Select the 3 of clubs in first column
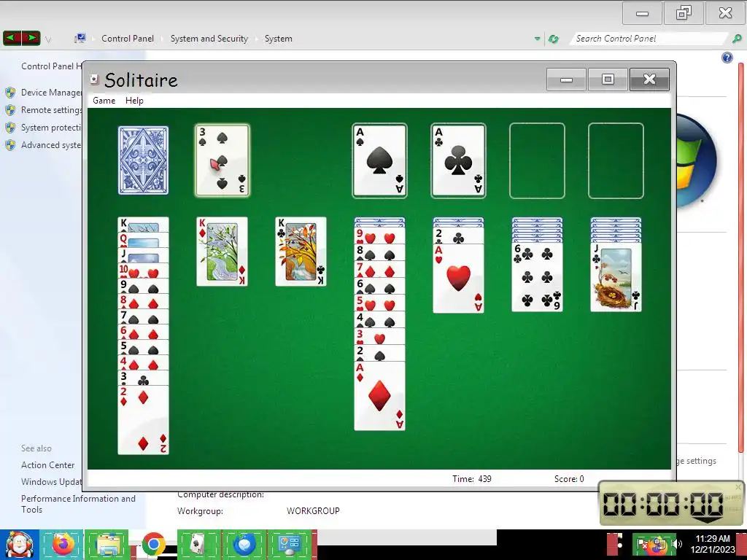 point(143,378)
